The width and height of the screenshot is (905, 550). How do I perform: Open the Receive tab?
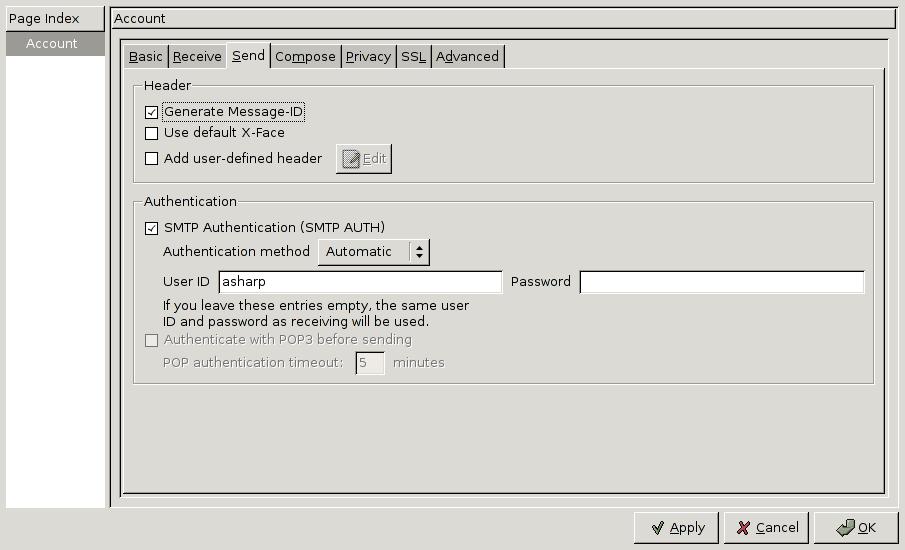click(x=197, y=57)
